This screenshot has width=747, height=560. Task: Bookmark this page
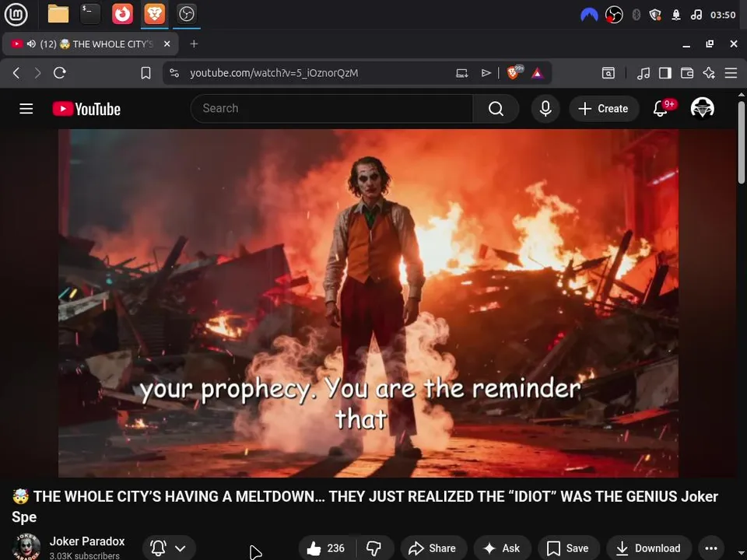pos(146,73)
